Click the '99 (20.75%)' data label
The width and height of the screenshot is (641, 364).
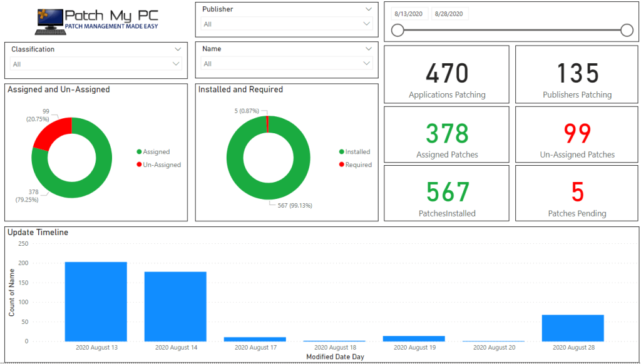click(39, 115)
